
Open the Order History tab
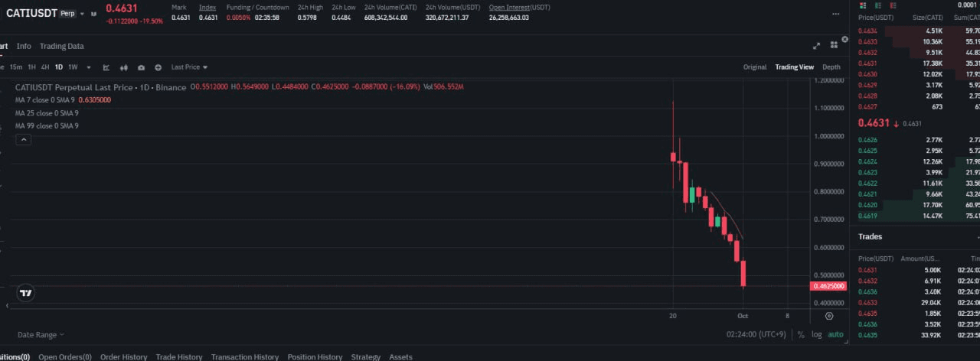(x=123, y=356)
